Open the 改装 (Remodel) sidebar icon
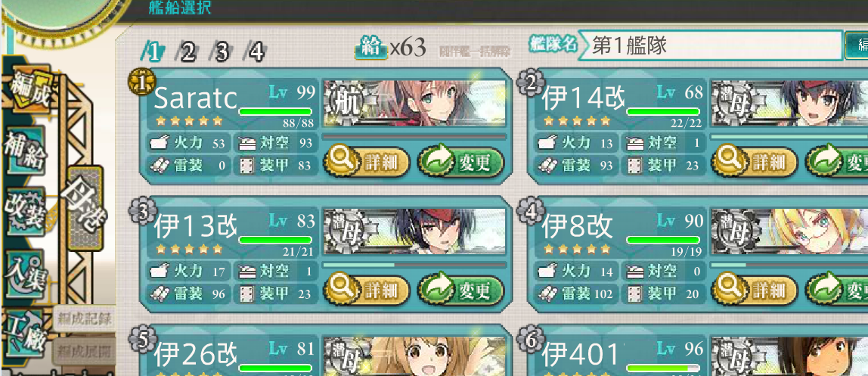Viewport: 868px width, 376px height. tap(25, 212)
